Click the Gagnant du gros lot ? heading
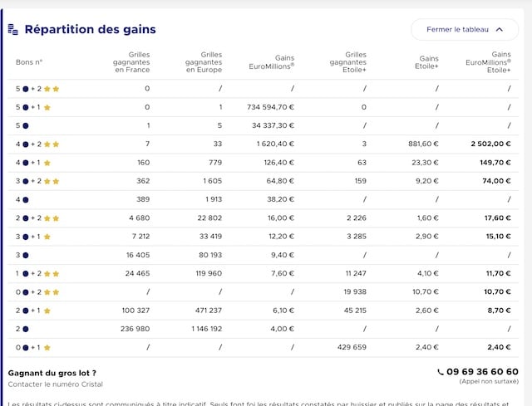Viewport: 532px width, 406px height. pos(52,373)
